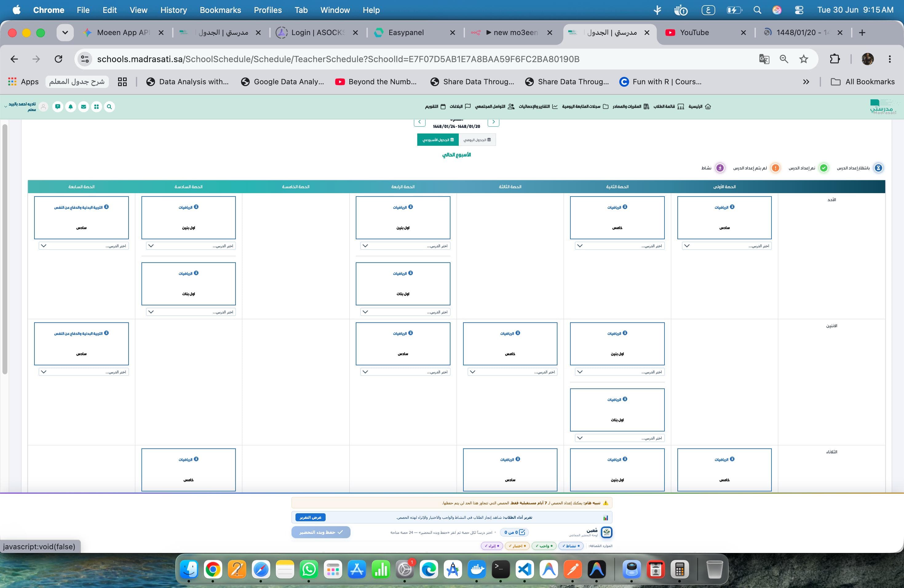Viewport: 904px width, 588px height.
Task: Open the notifications bell in Madrasati header
Action: click(x=71, y=107)
